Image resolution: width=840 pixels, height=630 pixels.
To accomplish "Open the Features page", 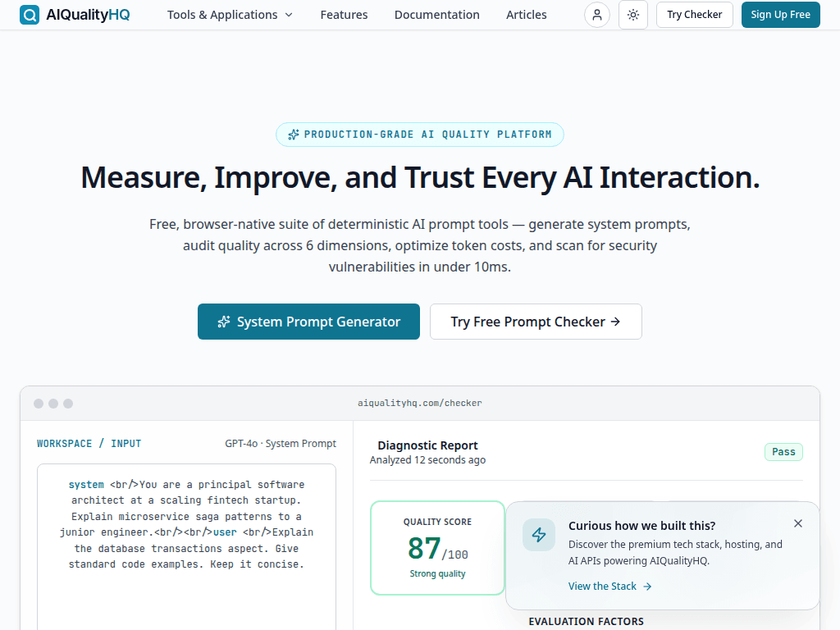I will click(x=344, y=15).
